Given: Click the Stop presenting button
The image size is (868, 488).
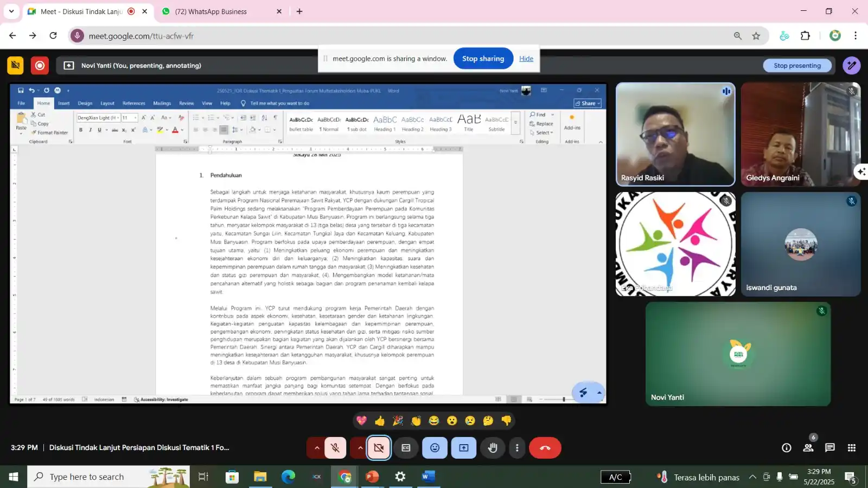Looking at the screenshot, I should tap(797, 66).
